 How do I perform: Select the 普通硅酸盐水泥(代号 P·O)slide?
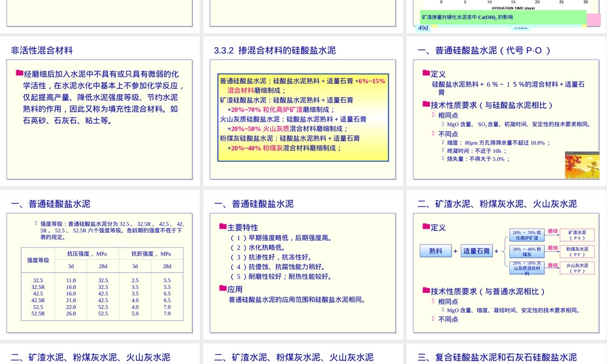[x=506, y=112]
